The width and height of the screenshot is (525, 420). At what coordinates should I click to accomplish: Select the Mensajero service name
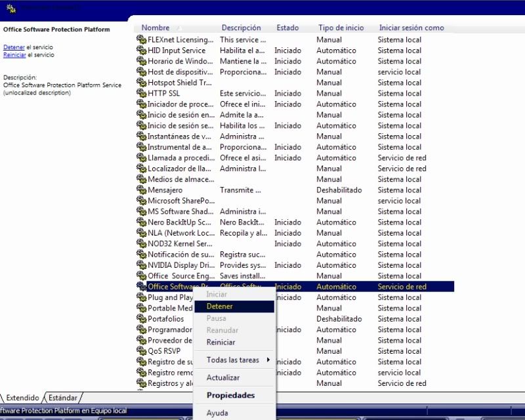pyautogui.click(x=165, y=190)
